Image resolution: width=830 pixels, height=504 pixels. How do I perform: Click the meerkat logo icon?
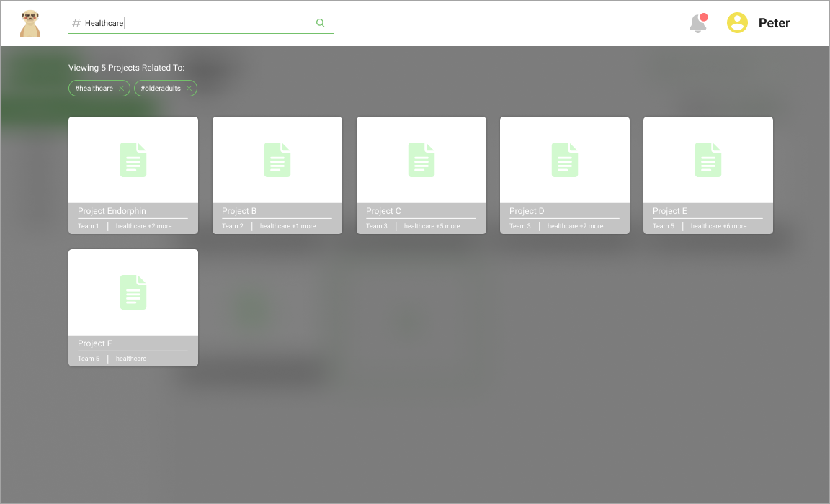tap(30, 23)
